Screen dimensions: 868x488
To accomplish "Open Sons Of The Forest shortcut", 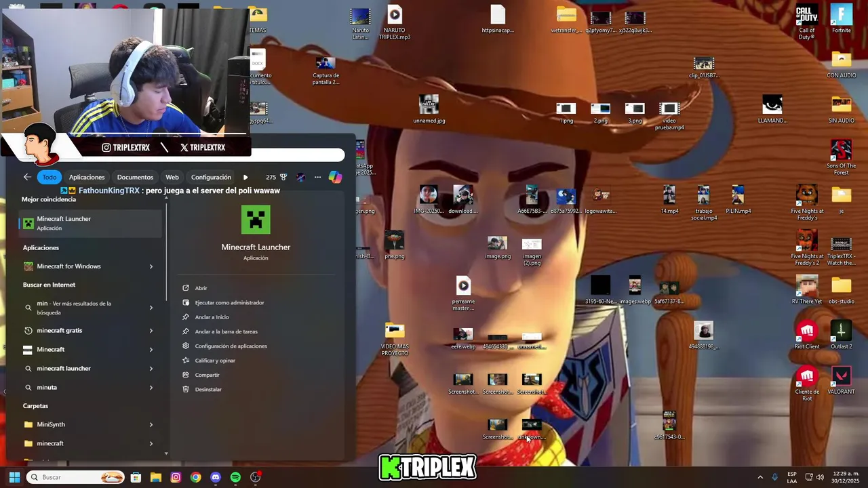I will pyautogui.click(x=841, y=157).
